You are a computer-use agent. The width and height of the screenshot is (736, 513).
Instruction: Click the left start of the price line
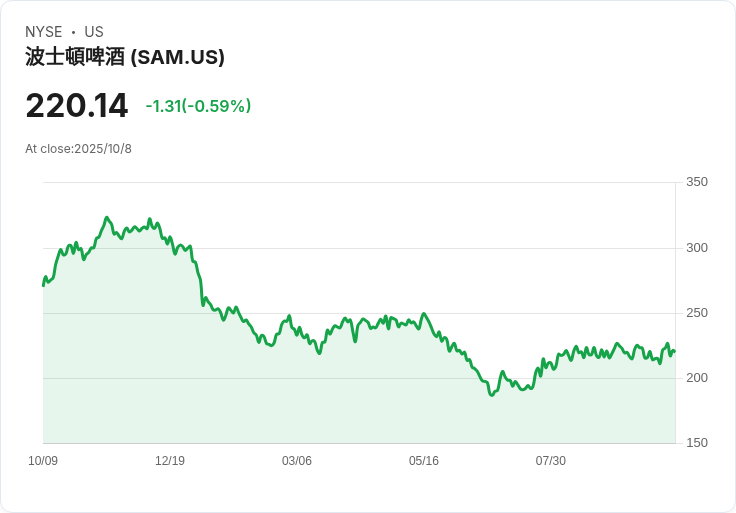tap(43, 285)
